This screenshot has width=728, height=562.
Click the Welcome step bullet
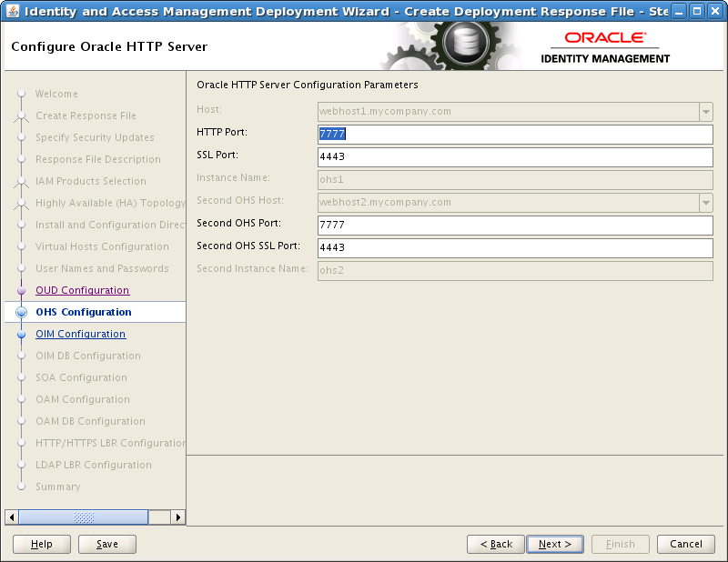[x=21, y=94]
